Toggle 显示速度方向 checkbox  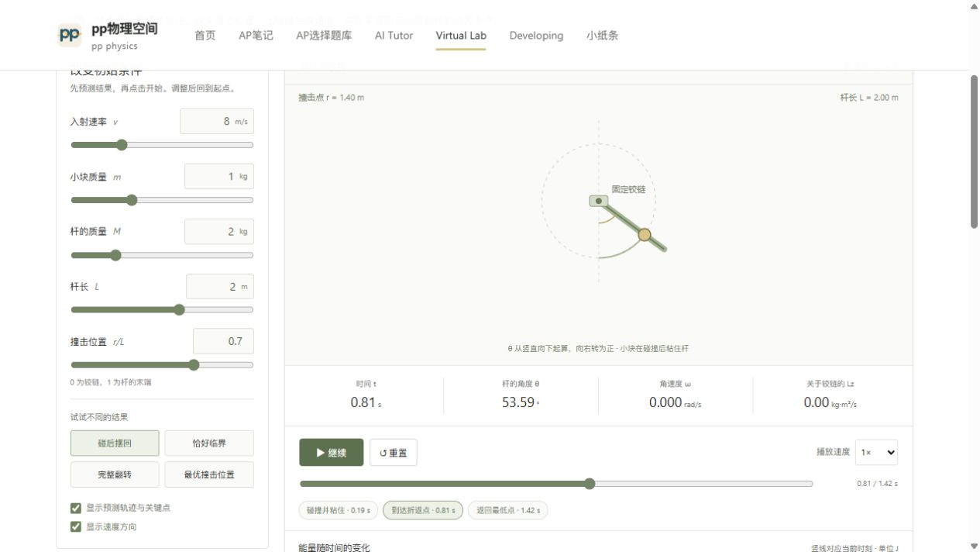76,526
